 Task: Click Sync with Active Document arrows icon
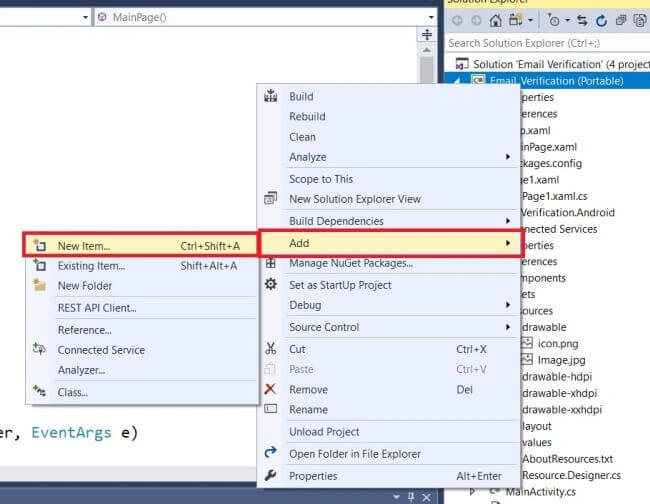tap(582, 20)
